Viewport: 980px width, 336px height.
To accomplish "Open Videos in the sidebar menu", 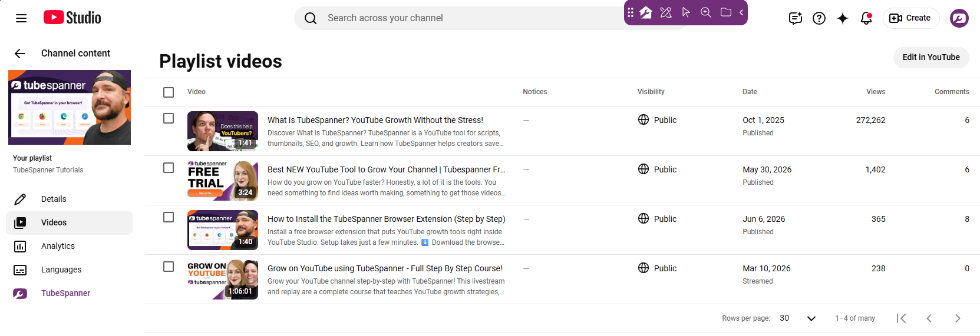I will coord(70,223).
